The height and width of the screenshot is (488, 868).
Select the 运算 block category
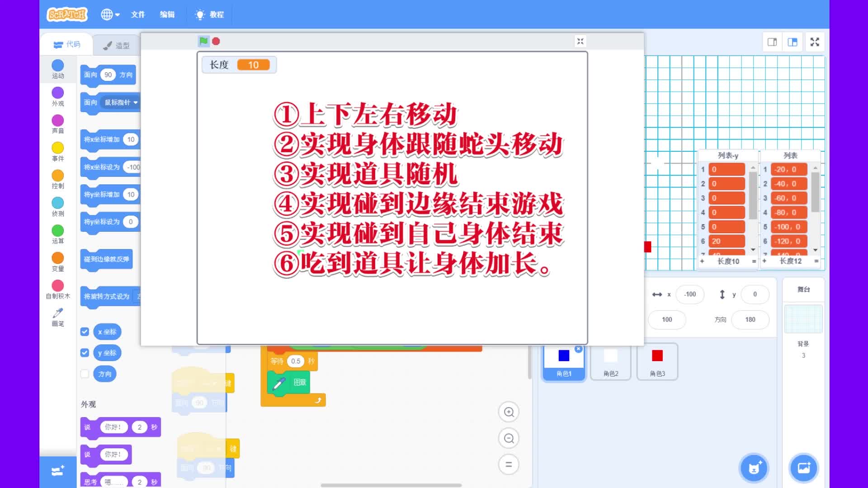point(58,235)
